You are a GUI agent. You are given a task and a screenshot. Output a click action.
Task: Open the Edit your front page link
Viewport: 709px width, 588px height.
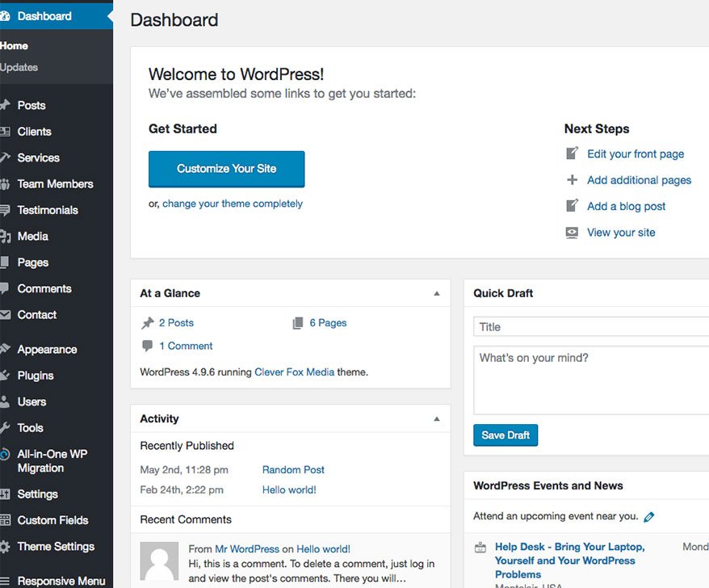(x=636, y=154)
